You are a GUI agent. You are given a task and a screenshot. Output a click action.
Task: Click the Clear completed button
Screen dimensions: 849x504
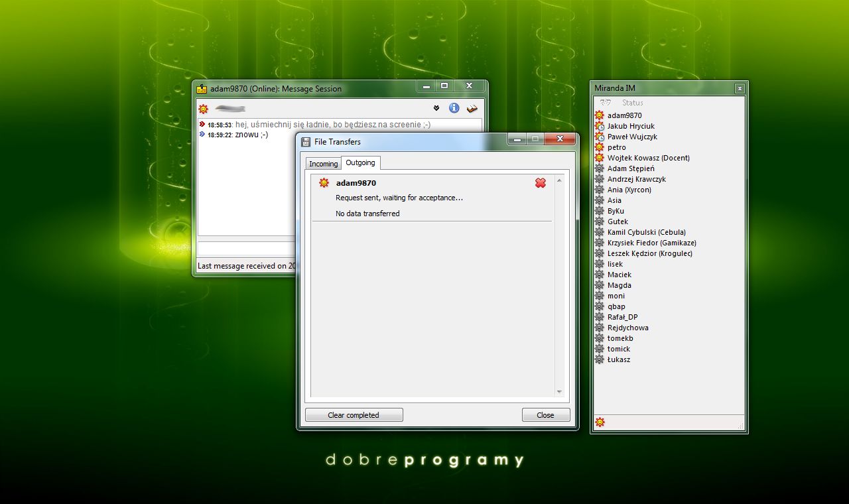click(354, 415)
